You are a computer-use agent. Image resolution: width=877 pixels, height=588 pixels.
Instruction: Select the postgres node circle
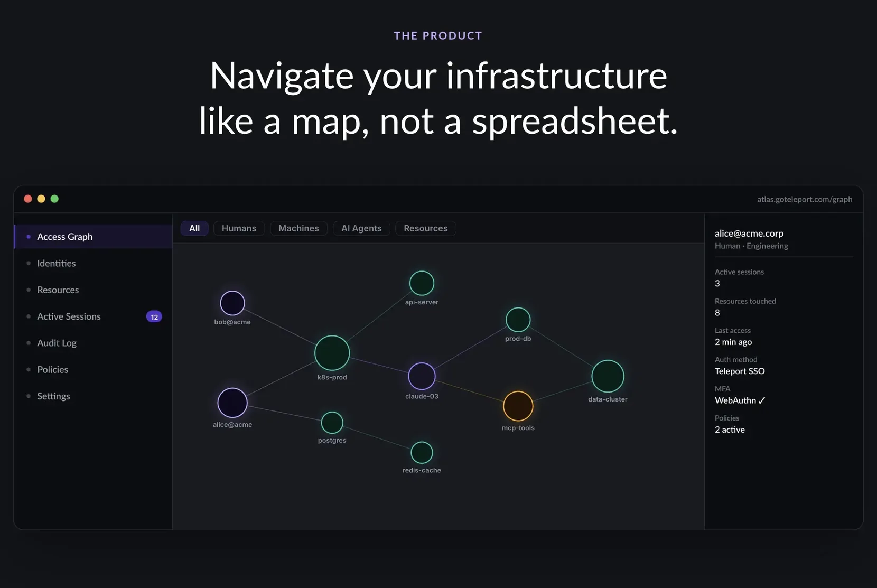[x=332, y=423]
